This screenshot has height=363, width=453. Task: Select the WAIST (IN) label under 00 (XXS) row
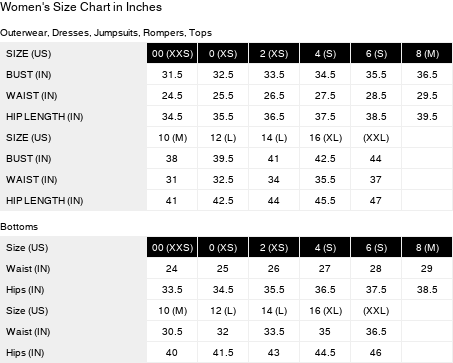pos(32,96)
